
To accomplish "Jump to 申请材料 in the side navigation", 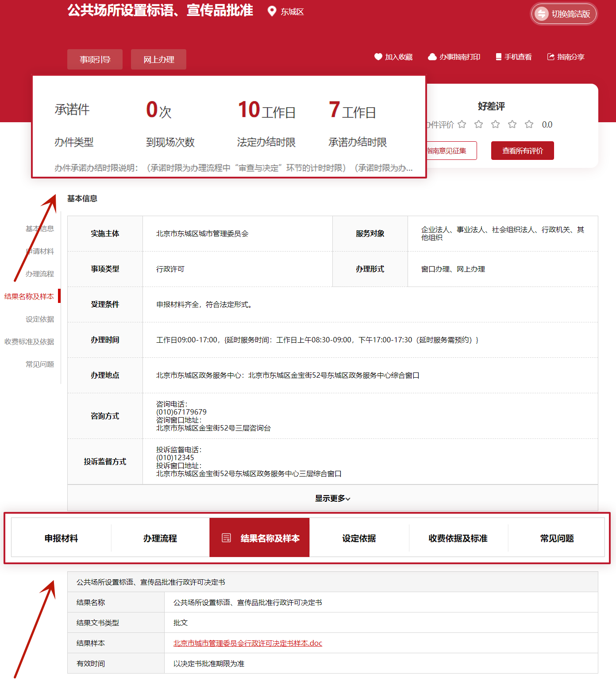I will pyautogui.click(x=40, y=251).
